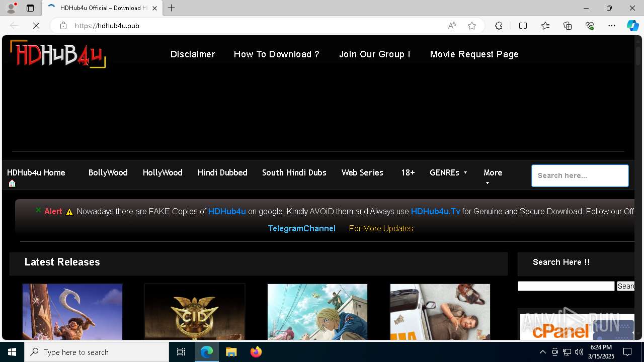Open the BollyWood category
This screenshot has width=644, height=362.
pos(108,172)
